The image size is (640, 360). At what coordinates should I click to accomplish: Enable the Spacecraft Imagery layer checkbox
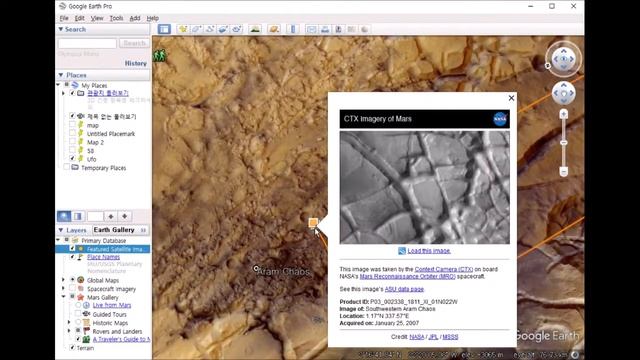point(72,289)
